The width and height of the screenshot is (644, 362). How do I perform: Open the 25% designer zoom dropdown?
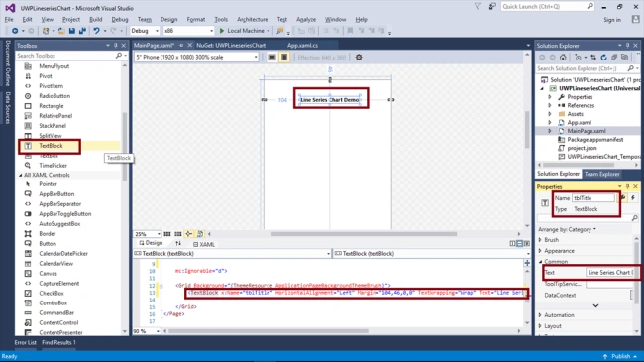click(x=147, y=234)
